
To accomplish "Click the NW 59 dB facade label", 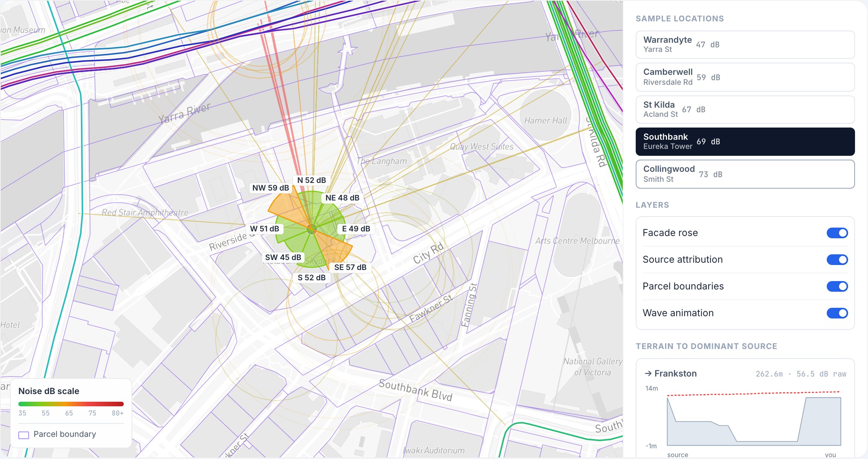I will [270, 188].
